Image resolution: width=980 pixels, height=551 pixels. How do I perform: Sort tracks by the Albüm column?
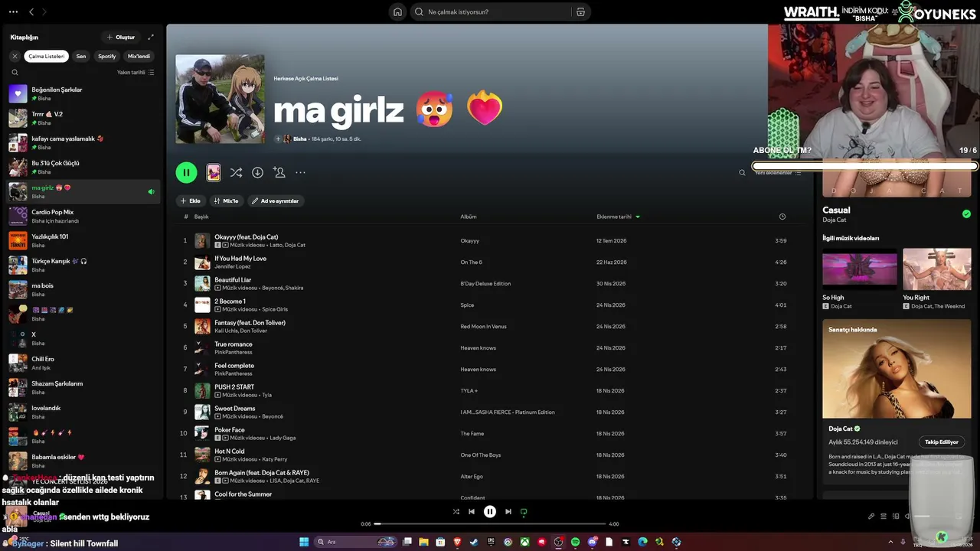[468, 217]
